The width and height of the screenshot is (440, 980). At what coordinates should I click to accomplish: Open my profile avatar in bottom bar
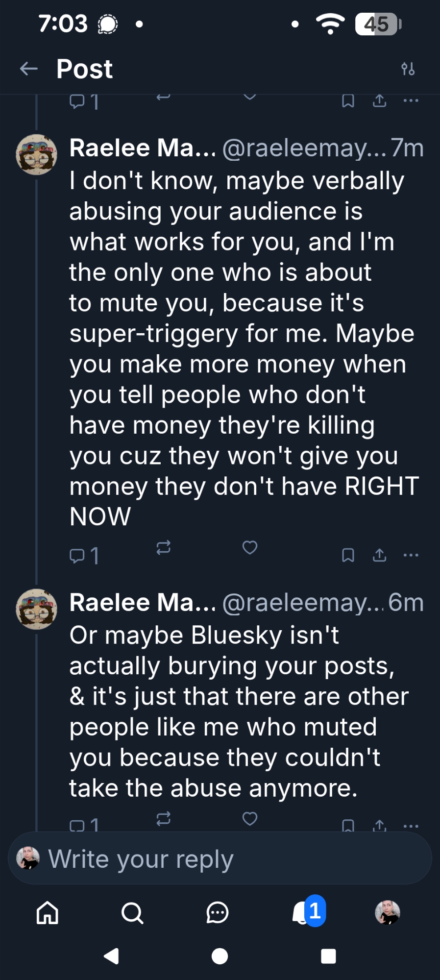tap(387, 913)
